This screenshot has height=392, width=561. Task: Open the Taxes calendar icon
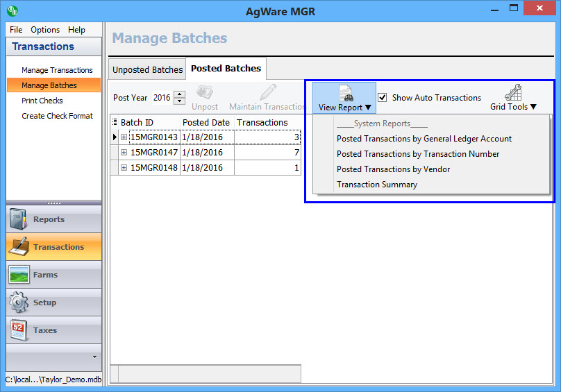[19, 330]
